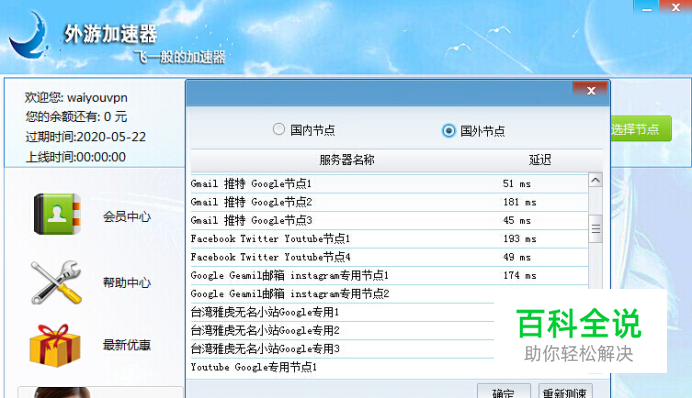Click the 上线时间:00:00:00 text
Screen dimensions: 692x398
click(75, 157)
